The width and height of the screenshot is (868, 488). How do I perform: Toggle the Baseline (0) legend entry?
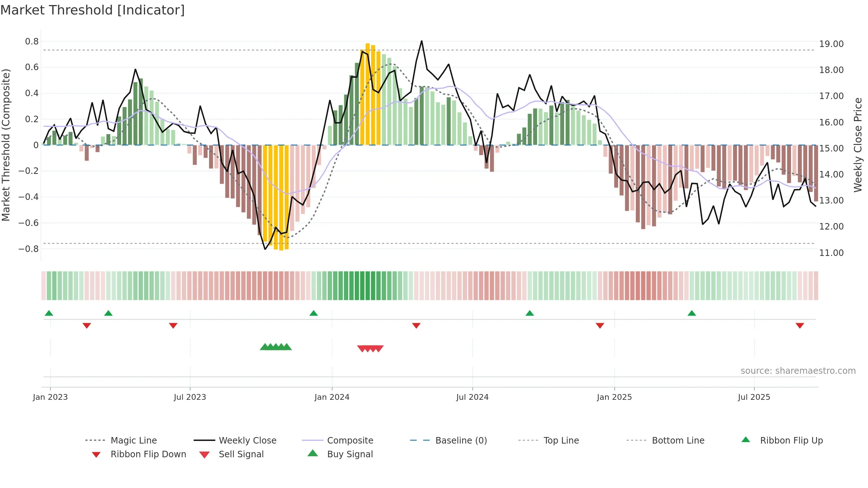coord(448,440)
